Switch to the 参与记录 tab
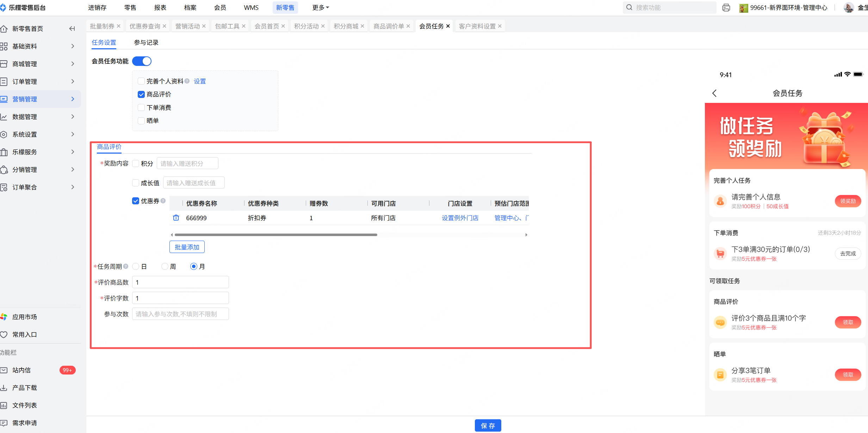This screenshot has width=868, height=433. click(146, 43)
